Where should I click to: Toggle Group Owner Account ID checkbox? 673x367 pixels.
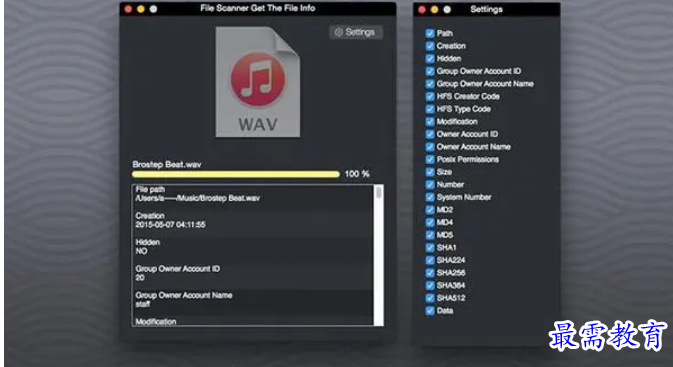(x=430, y=71)
